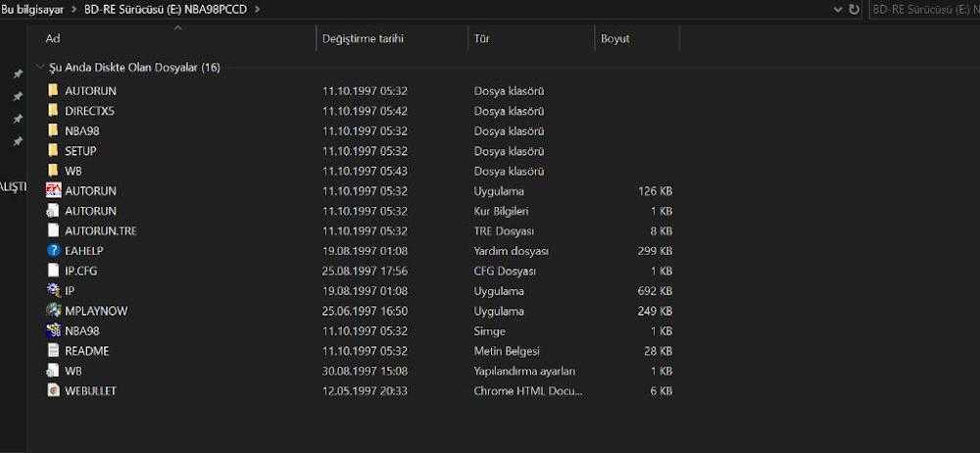
Task: Click the Metin Belgesi type cell
Action: pyautogui.click(x=507, y=351)
